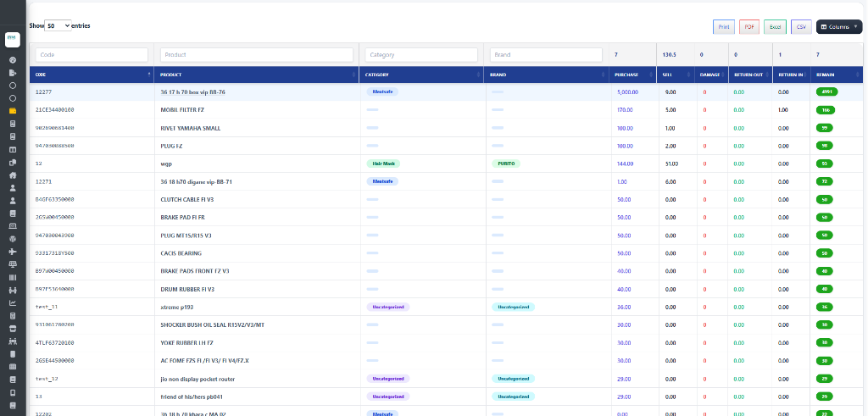Screen dimensions: 868x416
Task: Click code test_11
Action: click(47, 307)
